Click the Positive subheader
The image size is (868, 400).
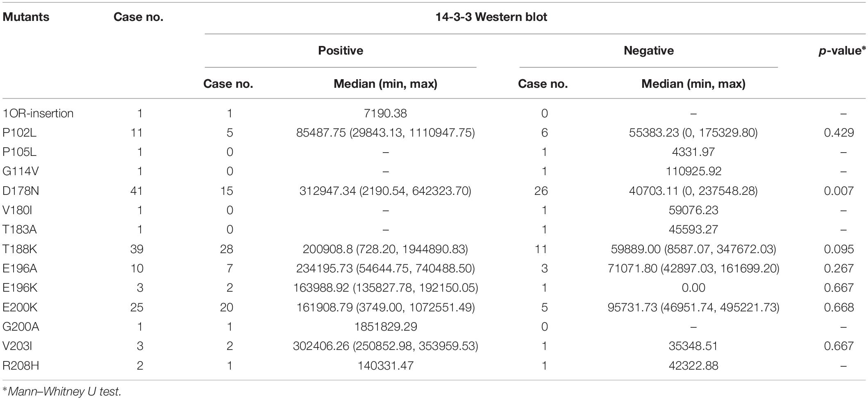click(x=341, y=50)
